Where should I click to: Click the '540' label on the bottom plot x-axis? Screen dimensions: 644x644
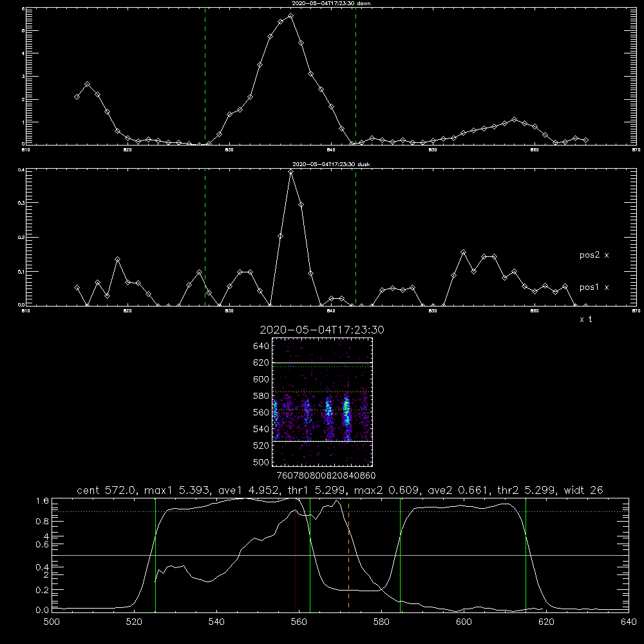216,622
